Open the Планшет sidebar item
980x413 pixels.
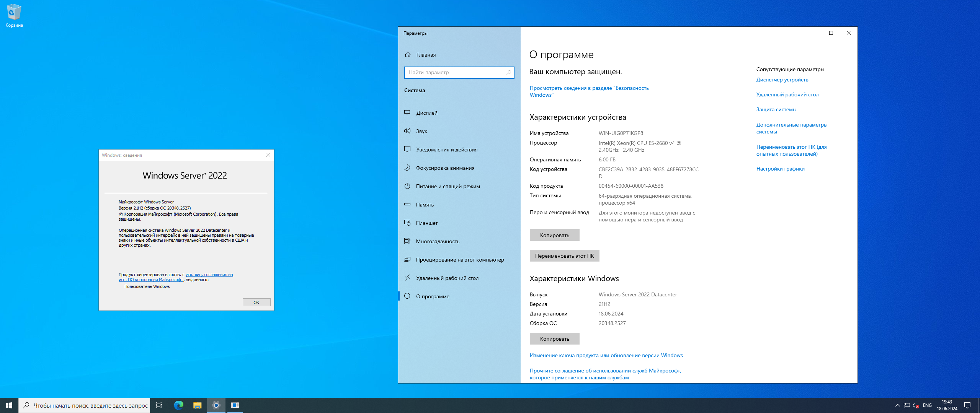tap(426, 223)
